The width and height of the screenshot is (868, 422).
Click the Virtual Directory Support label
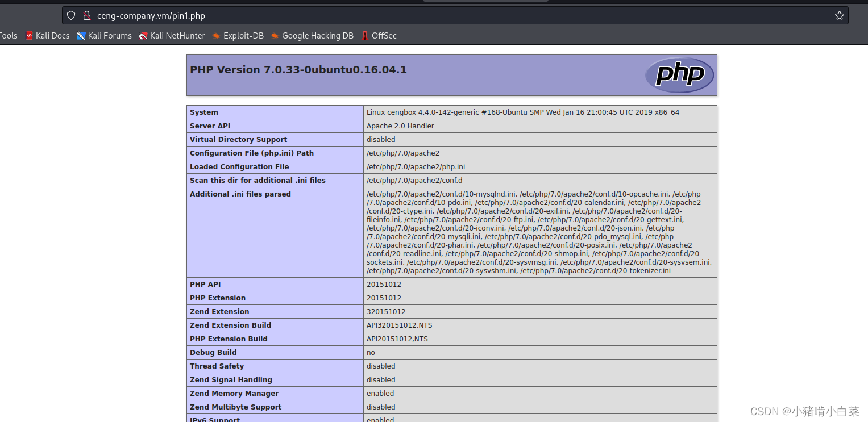(239, 140)
